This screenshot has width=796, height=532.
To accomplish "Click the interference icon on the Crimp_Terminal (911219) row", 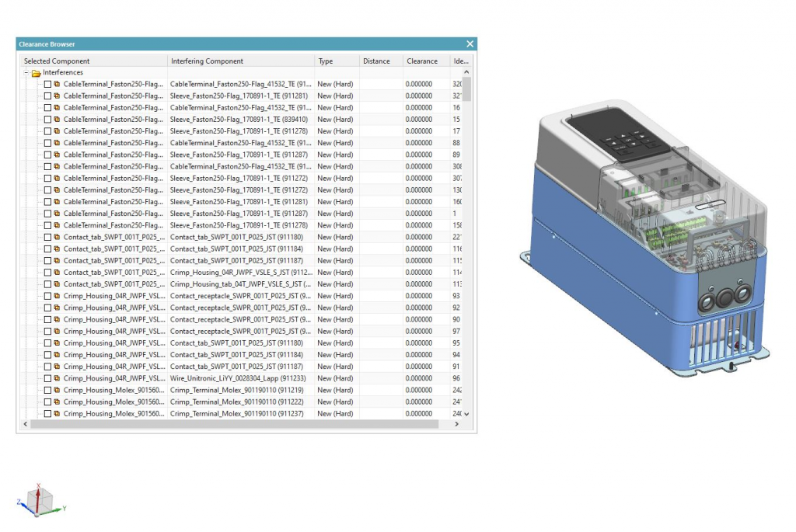I will tap(57, 390).
